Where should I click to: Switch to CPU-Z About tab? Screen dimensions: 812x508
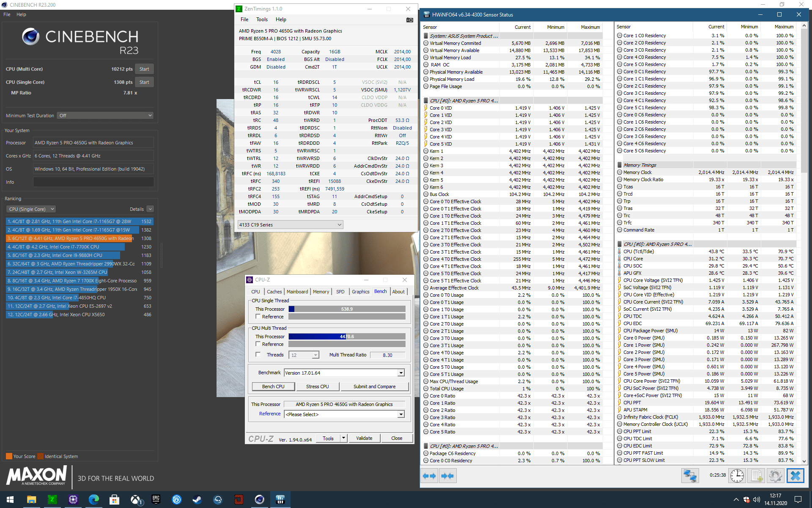pos(398,292)
